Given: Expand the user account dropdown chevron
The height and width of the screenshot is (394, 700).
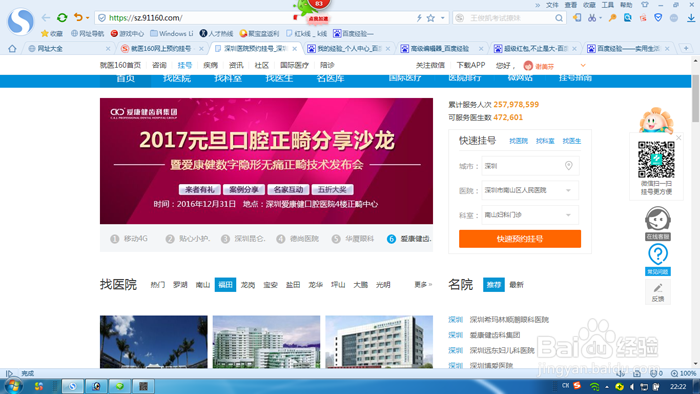Looking at the screenshot, I should pyautogui.click(x=583, y=66).
